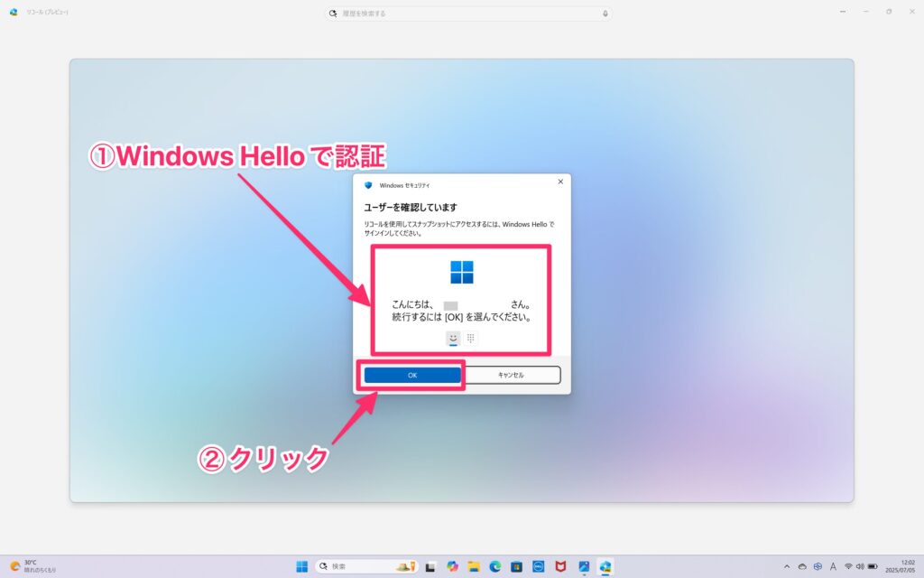The height and width of the screenshot is (578, 924).
Task: Click the Windows セキュリティ shield icon
Action: (x=368, y=185)
